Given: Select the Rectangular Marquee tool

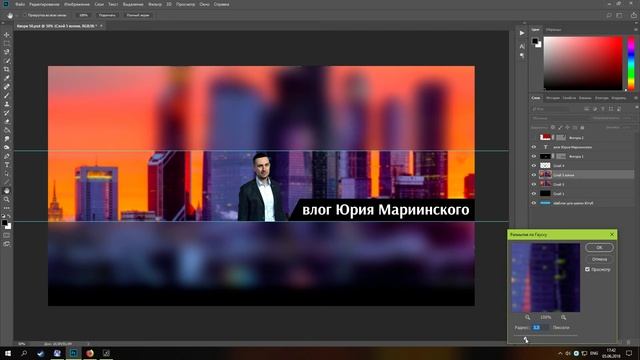Looking at the screenshot, I should tap(7, 43).
